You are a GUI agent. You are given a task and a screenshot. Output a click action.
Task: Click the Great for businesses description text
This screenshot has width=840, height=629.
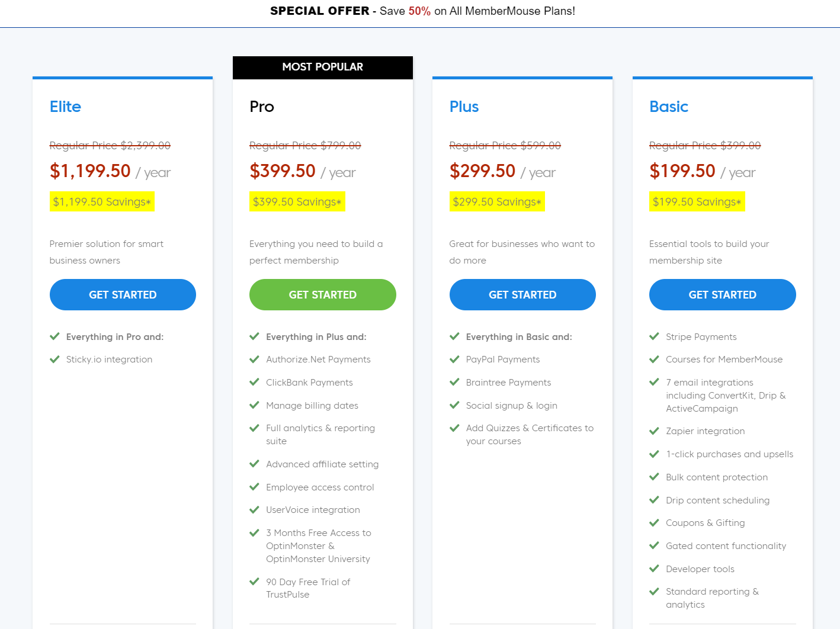point(522,252)
